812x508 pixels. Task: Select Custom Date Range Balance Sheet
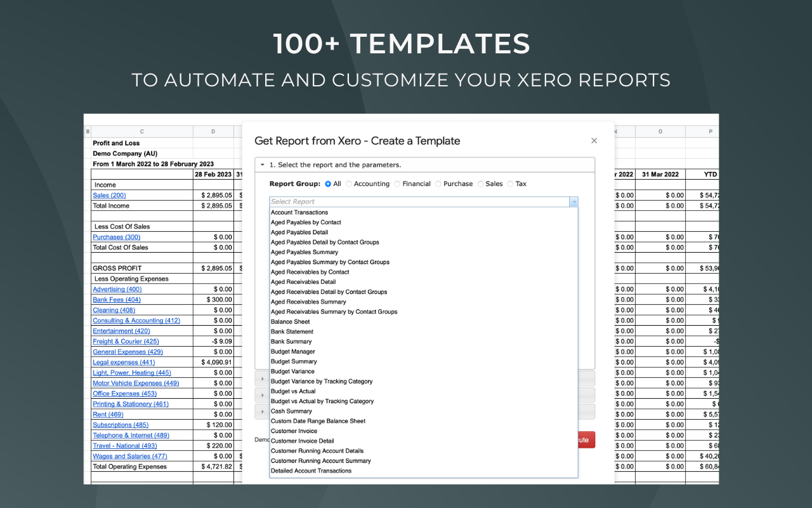click(424, 422)
